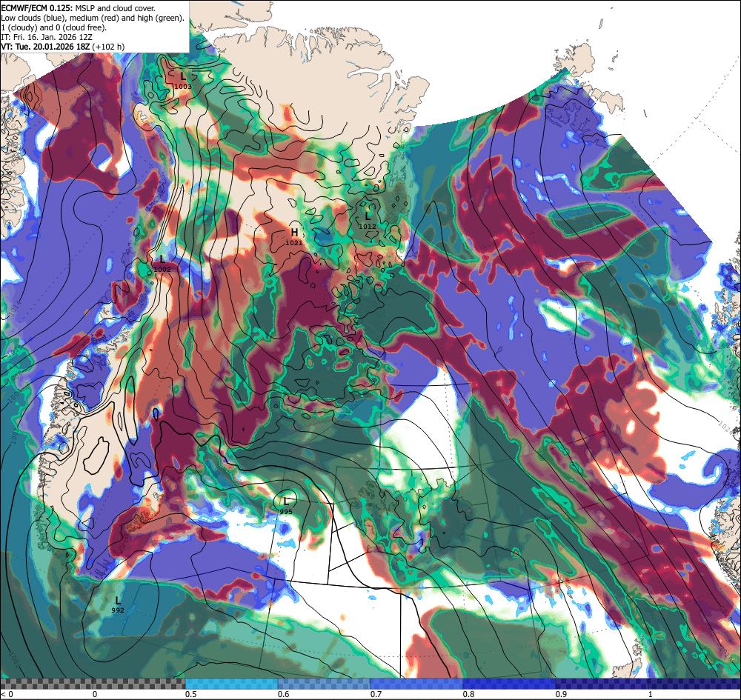Click the '0.9' color scale label
The image size is (741, 700).
[562, 694]
